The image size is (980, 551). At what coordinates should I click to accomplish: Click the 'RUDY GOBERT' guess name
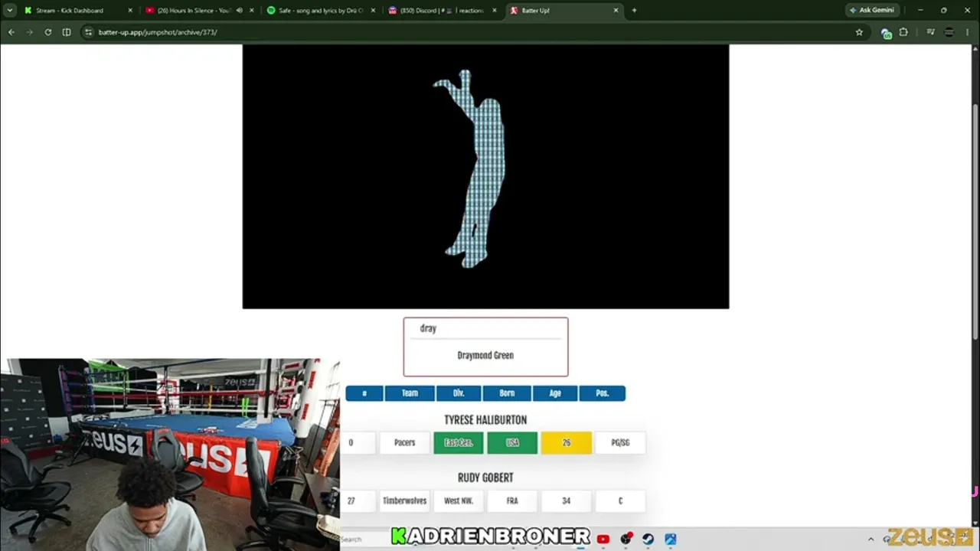pyautogui.click(x=485, y=478)
